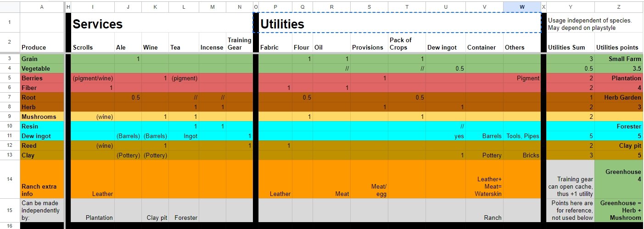The image size is (644, 229).
Task: Click the row 14 header number
Action: 10,179
